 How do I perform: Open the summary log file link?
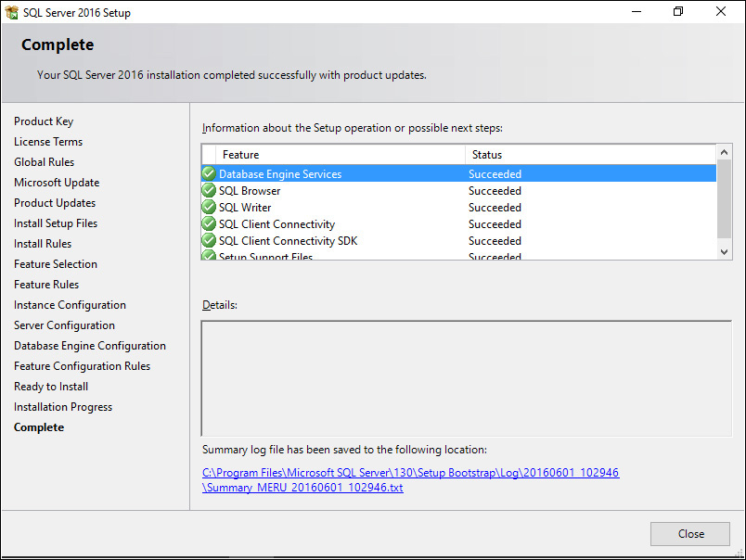(x=410, y=480)
